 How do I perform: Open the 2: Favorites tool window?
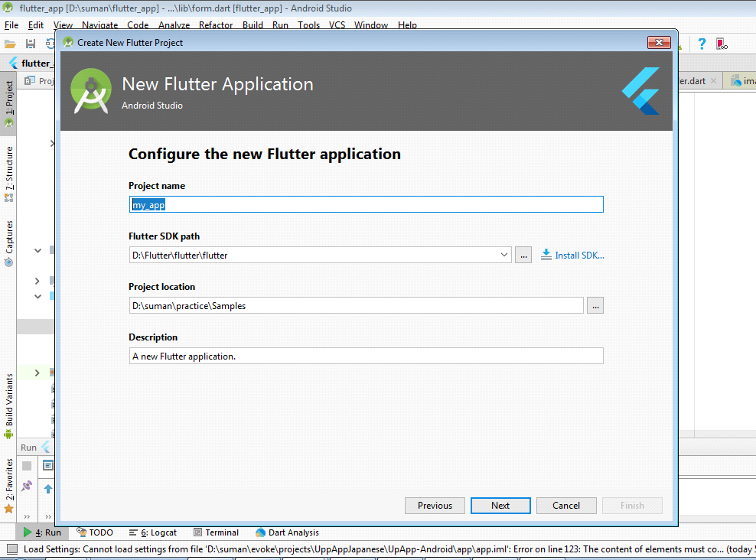pyautogui.click(x=8, y=486)
